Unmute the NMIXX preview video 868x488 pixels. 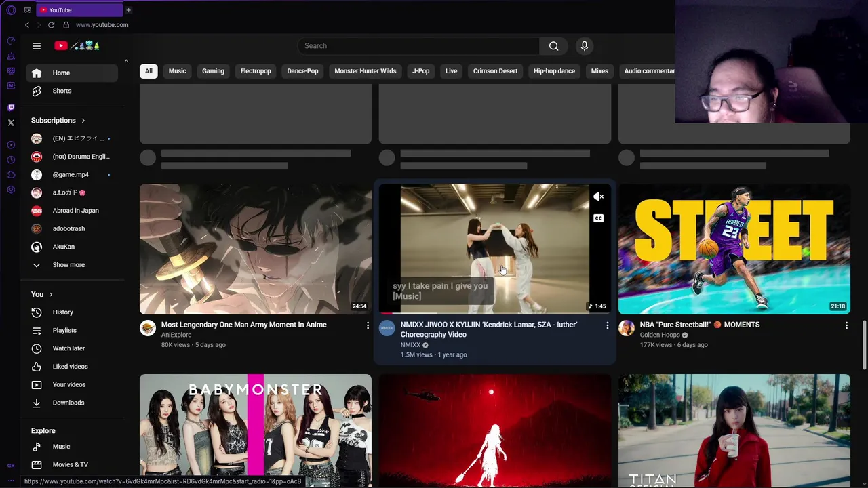598,197
